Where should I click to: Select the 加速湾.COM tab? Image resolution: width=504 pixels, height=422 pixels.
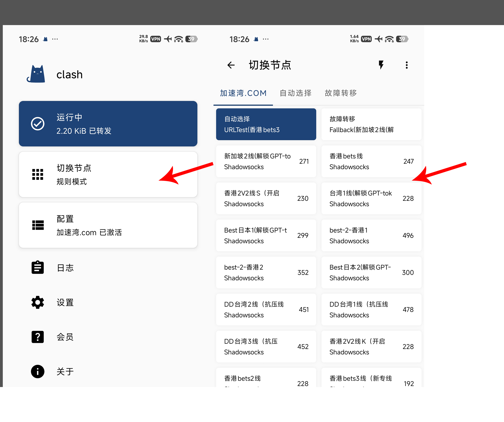(243, 93)
